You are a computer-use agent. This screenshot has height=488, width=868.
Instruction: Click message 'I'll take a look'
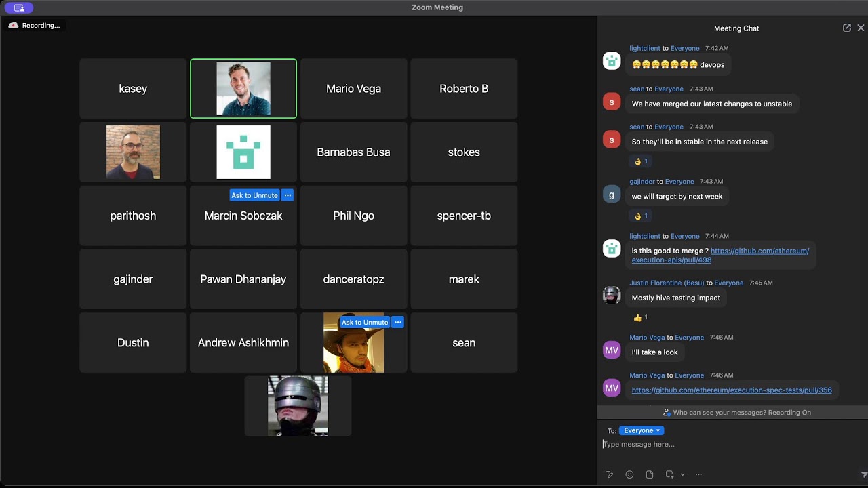click(655, 352)
